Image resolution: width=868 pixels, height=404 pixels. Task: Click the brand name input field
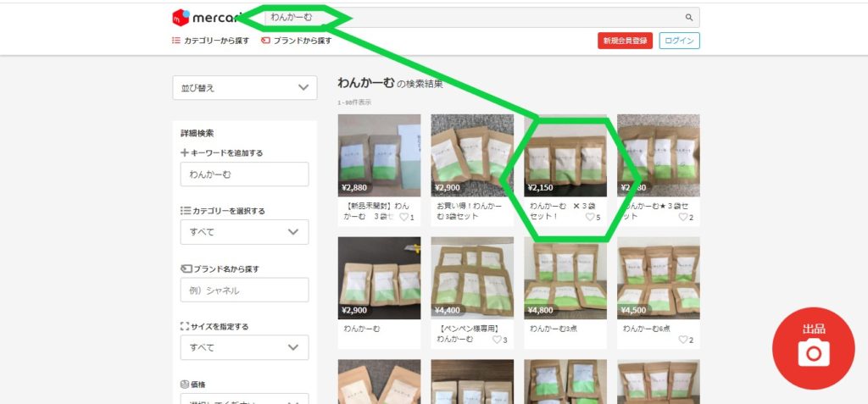coord(244,290)
